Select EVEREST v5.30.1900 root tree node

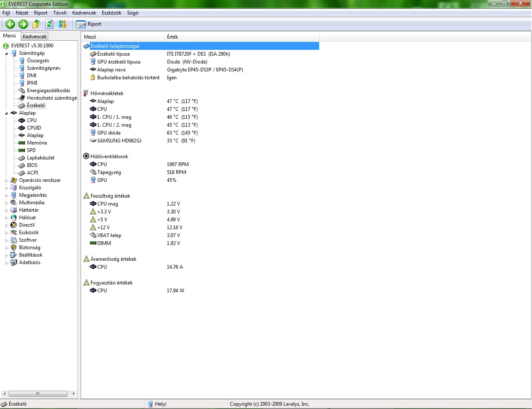pos(32,46)
